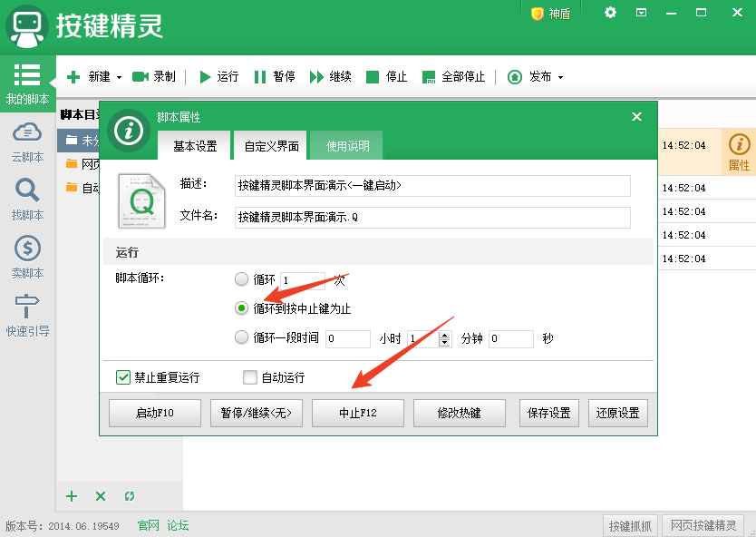The width and height of the screenshot is (756, 537).
Task: Click the 文件名 input field
Action: (x=432, y=218)
